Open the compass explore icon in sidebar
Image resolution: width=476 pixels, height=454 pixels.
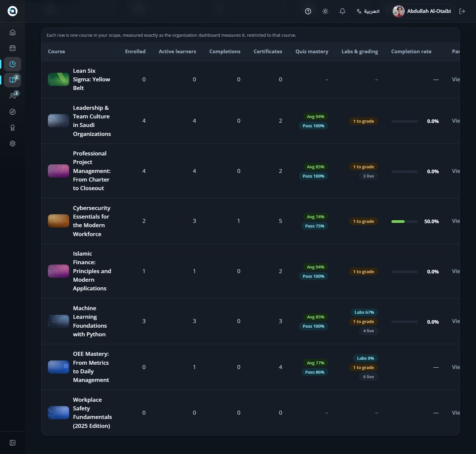coord(13,112)
